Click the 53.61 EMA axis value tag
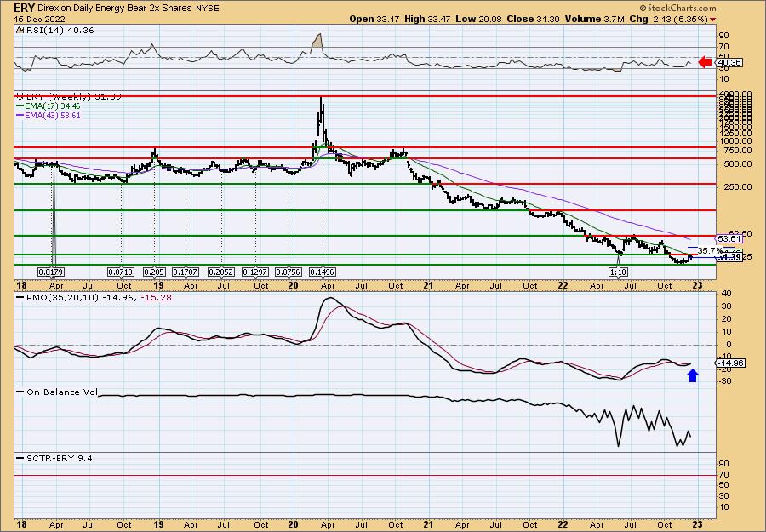Screen dimensions: 766x532 pyautogui.click(x=730, y=239)
